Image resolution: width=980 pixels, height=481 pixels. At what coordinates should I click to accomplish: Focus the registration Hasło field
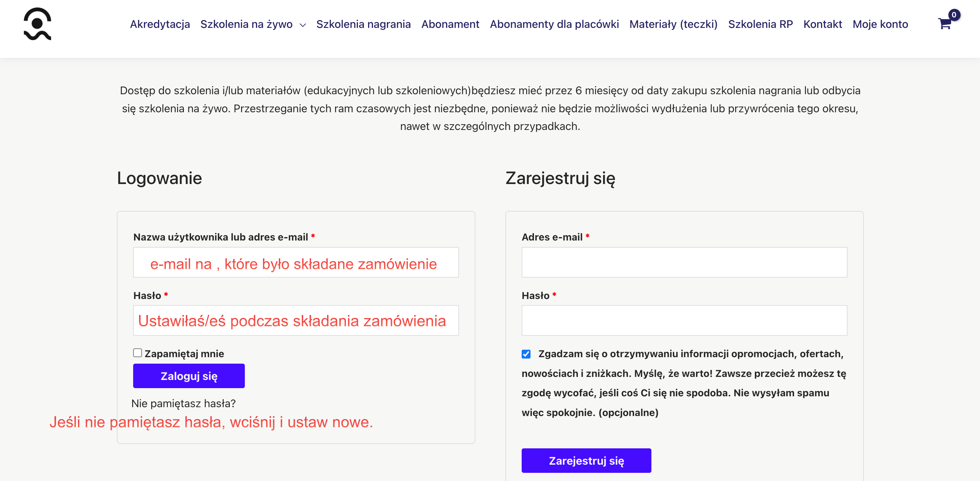pos(684,320)
